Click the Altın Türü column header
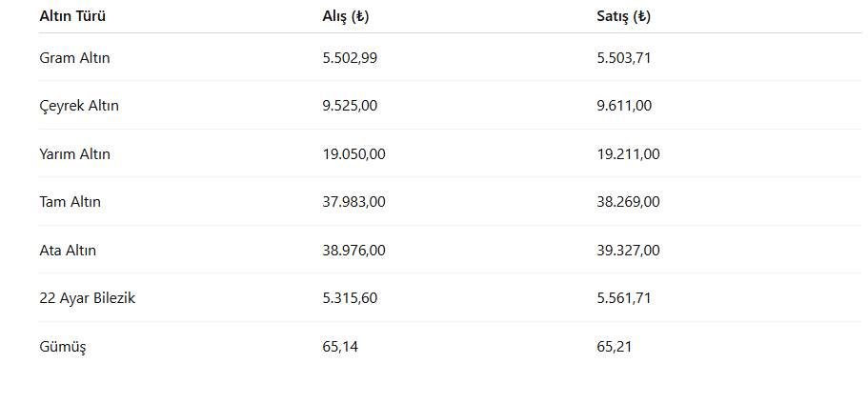Viewport: 868px width, 404px height. [x=71, y=16]
